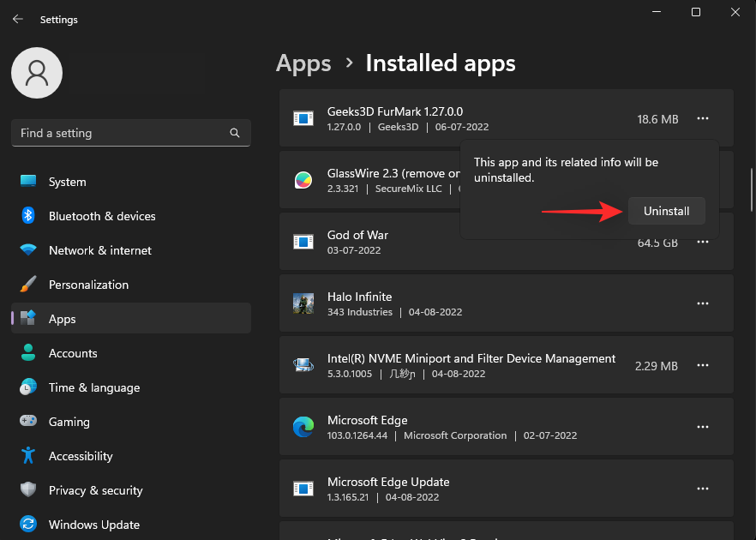Click the search magnifier icon

(x=235, y=134)
